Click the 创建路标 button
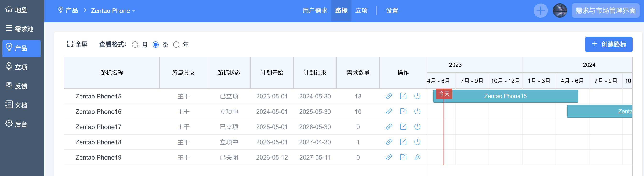 [x=608, y=44]
